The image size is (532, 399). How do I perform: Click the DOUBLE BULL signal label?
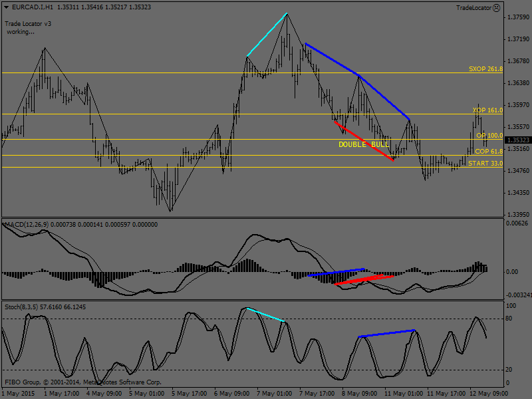click(x=363, y=144)
